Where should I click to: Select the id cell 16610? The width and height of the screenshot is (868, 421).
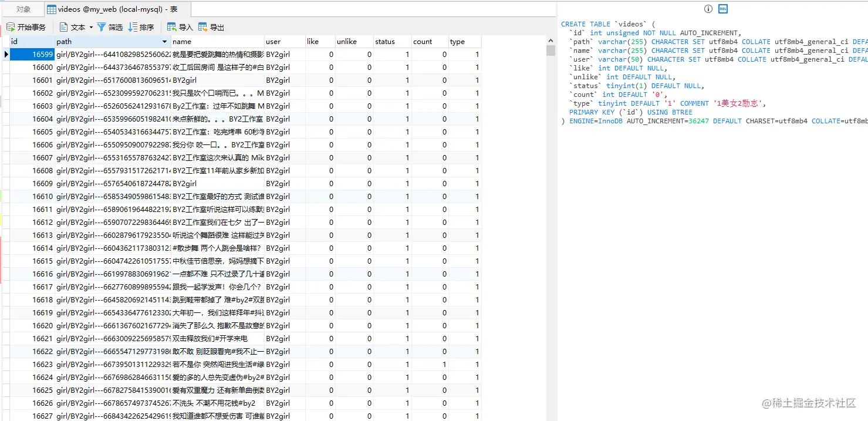coord(32,197)
